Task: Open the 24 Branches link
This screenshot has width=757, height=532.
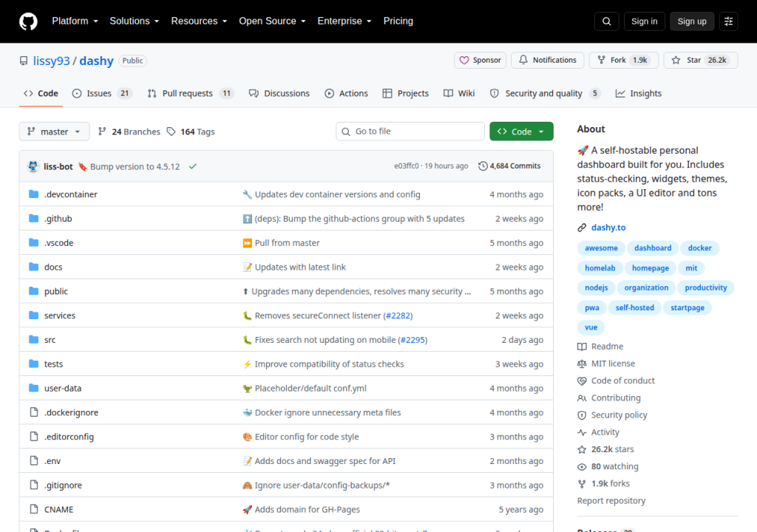Action: (x=129, y=132)
